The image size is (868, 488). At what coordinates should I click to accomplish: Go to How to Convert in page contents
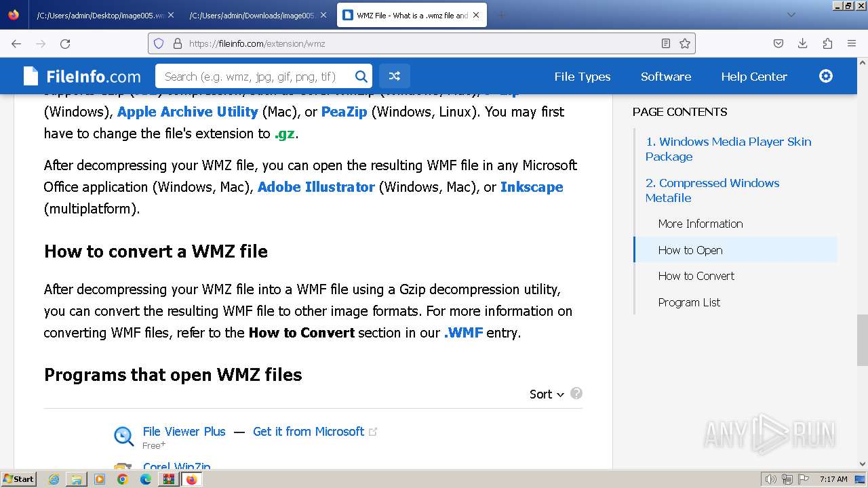point(696,276)
